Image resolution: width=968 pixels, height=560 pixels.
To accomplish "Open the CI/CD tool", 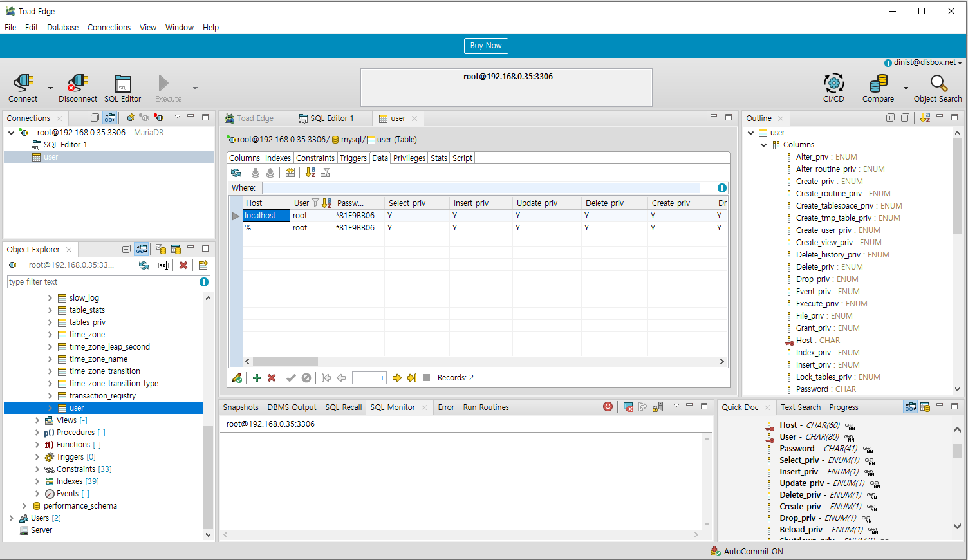I will (833, 88).
